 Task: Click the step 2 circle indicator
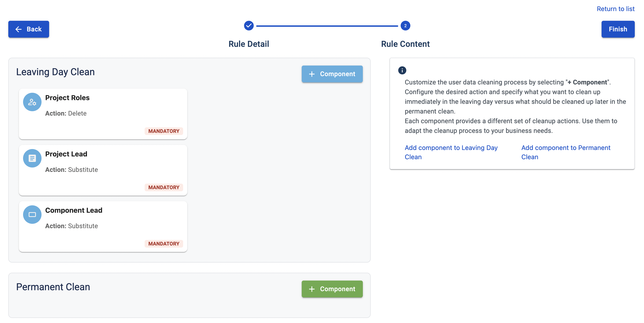405,26
